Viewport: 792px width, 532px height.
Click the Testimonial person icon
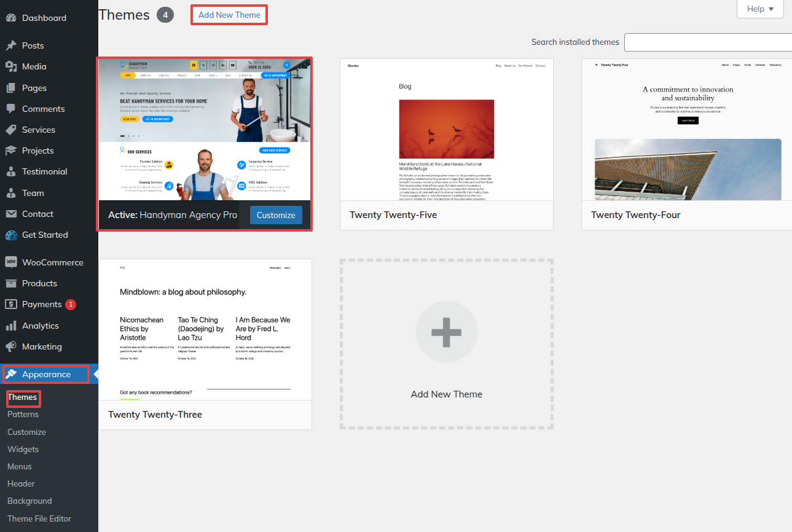coord(10,171)
